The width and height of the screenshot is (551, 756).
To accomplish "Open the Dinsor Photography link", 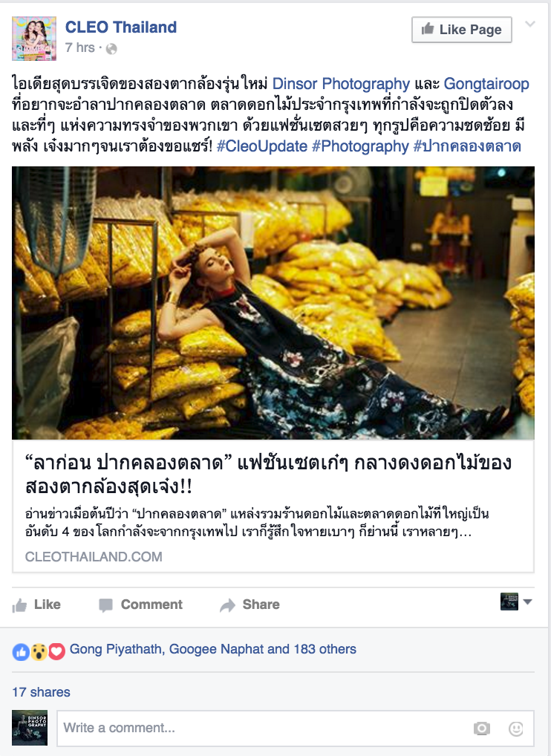I will click(341, 84).
